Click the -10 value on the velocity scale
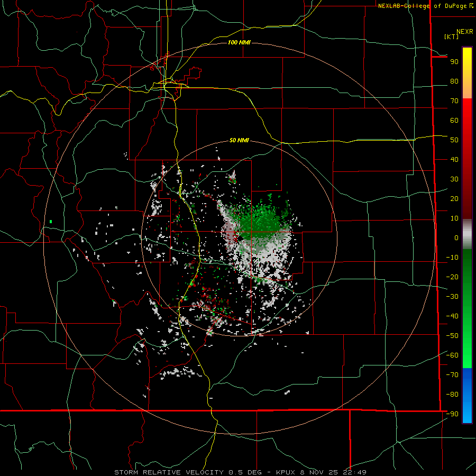 452,258
